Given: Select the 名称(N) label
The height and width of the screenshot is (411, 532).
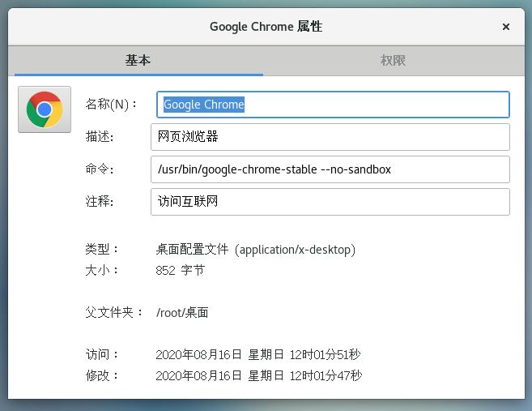Looking at the screenshot, I should pyautogui.click(x=111, y=105).
